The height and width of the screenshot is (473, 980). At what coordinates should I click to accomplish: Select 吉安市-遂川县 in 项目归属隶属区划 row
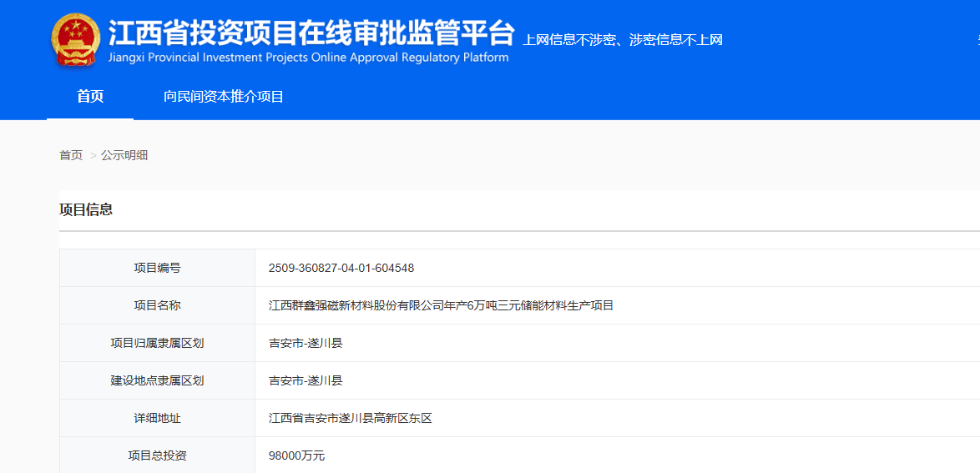[x=306, y=343]
